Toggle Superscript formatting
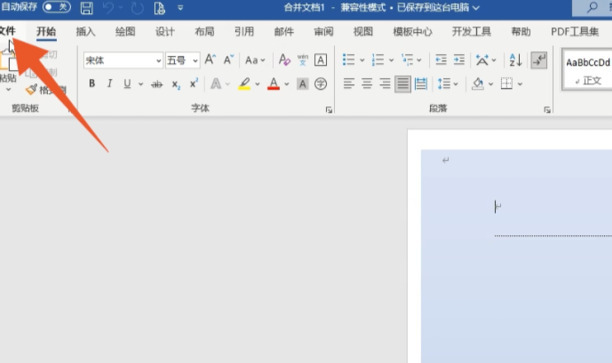The image size is (612, 363). 194,83
